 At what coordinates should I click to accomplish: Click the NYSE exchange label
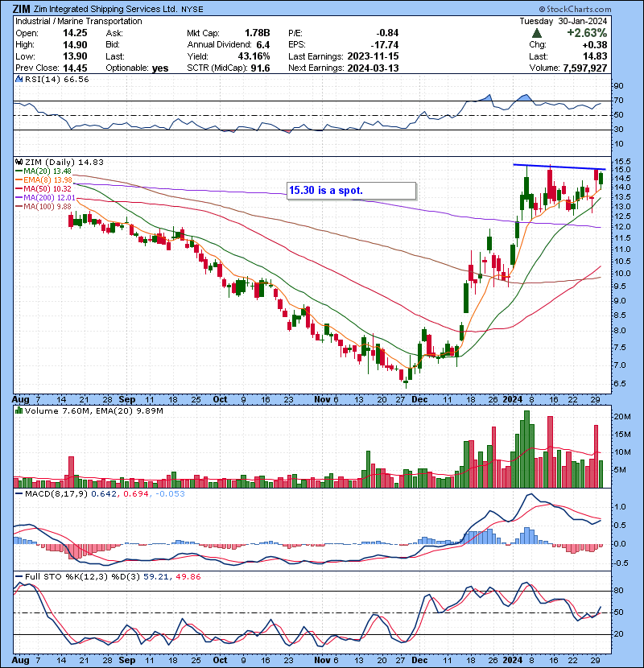coord(192,9)
